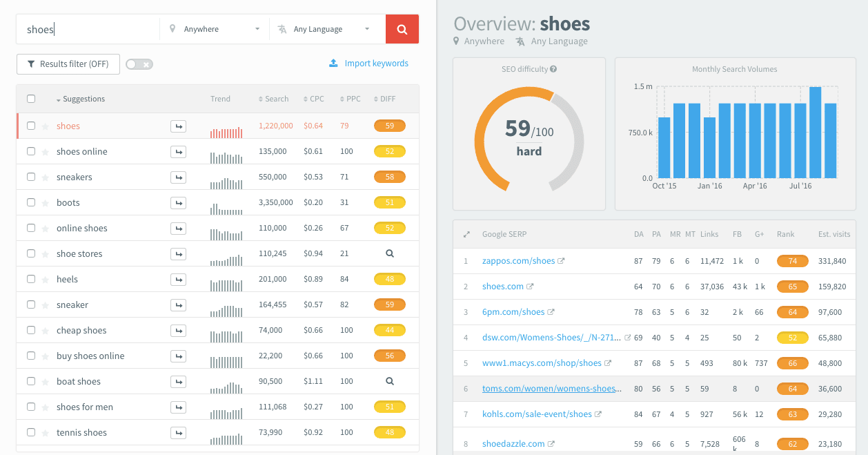This screenshot has width=868, height=455.
Task: Click the Trend column header
Action: click(221, 99)
